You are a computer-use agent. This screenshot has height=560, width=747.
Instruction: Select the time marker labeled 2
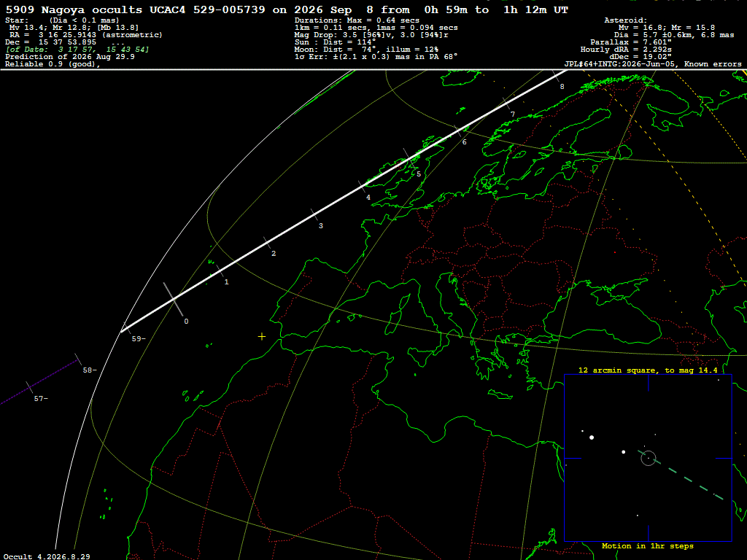(274, 253)
